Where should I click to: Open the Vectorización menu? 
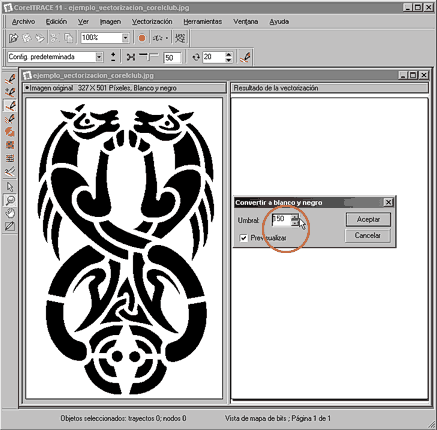click(x=152, y=22)
